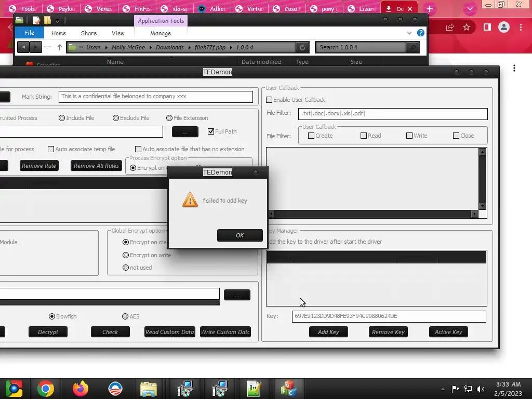The image size is (532, 399).
Task: Click the Key hex value field
Action: coord(389,316)
